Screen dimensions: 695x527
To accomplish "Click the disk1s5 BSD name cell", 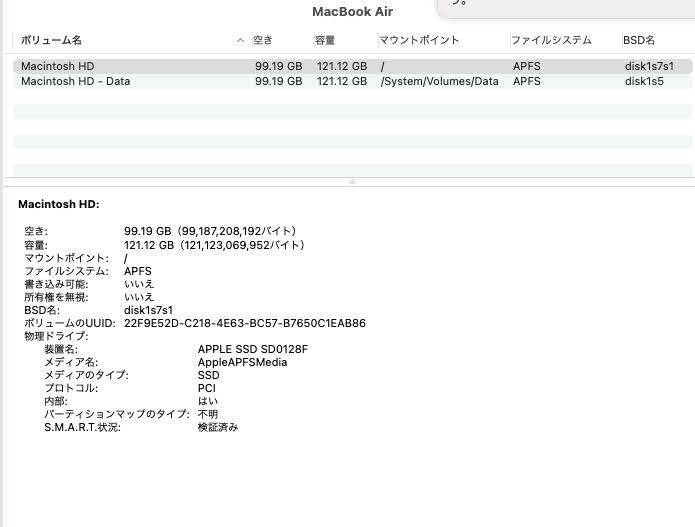I will (x=644, y=81).
